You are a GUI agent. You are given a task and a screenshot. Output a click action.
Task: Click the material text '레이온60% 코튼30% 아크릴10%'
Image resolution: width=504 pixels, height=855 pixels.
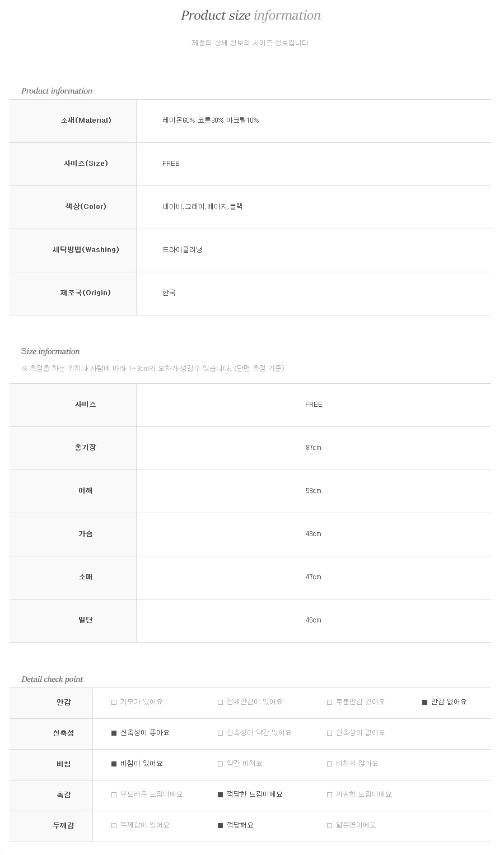[211, 120]
